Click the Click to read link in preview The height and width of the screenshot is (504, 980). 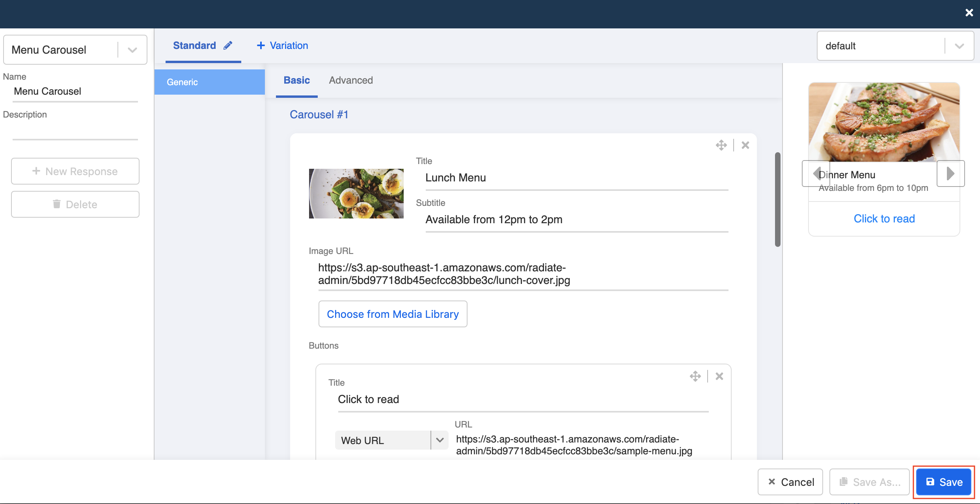(x=884, y=218)
